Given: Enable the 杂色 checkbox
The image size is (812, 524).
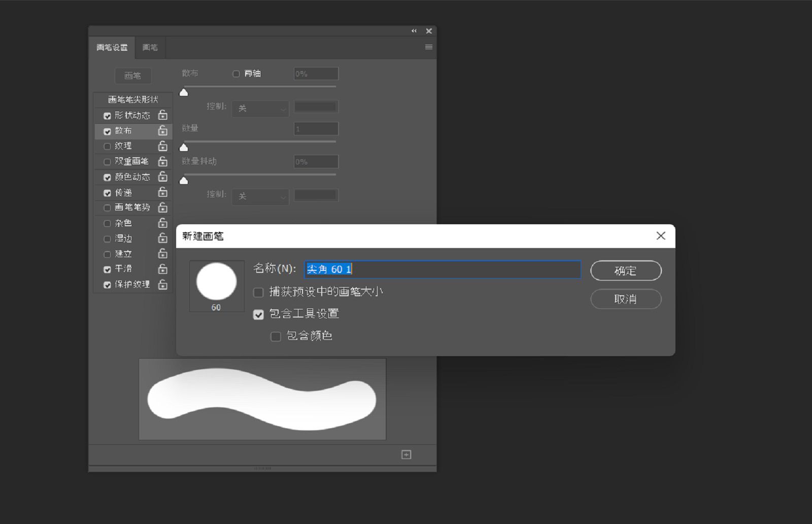Looking at the screenshot, I should tap(107, 224).
